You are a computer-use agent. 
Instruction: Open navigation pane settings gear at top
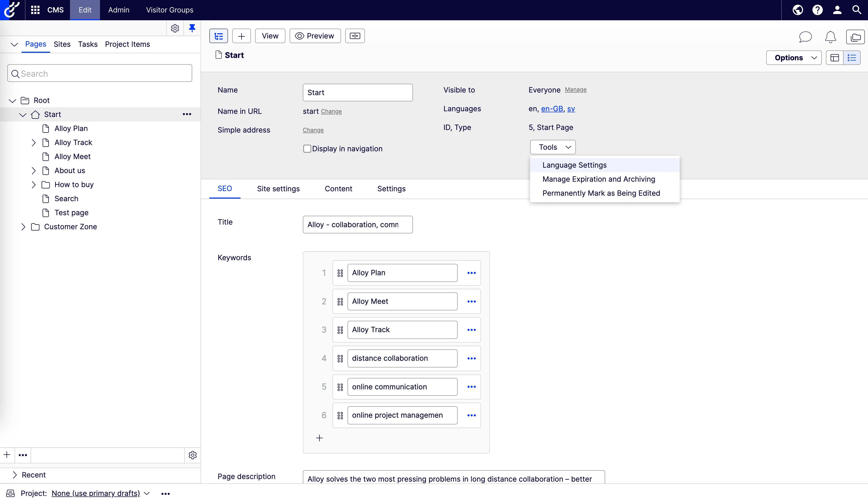click(175, 28)
